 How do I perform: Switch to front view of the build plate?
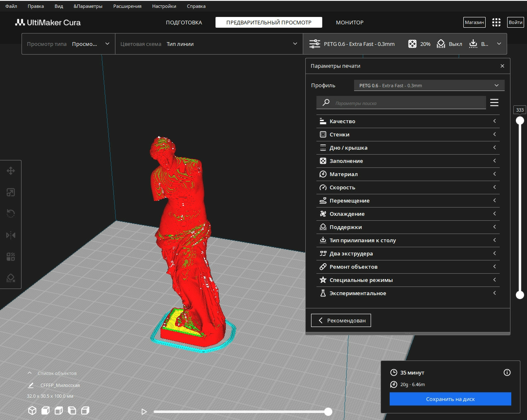coord(45,410)
